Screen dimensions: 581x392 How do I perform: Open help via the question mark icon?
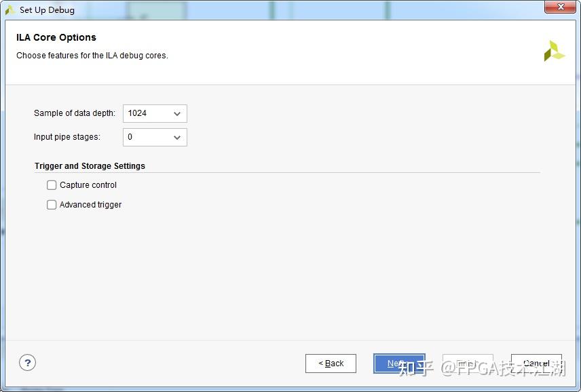[x=27, y=363]
